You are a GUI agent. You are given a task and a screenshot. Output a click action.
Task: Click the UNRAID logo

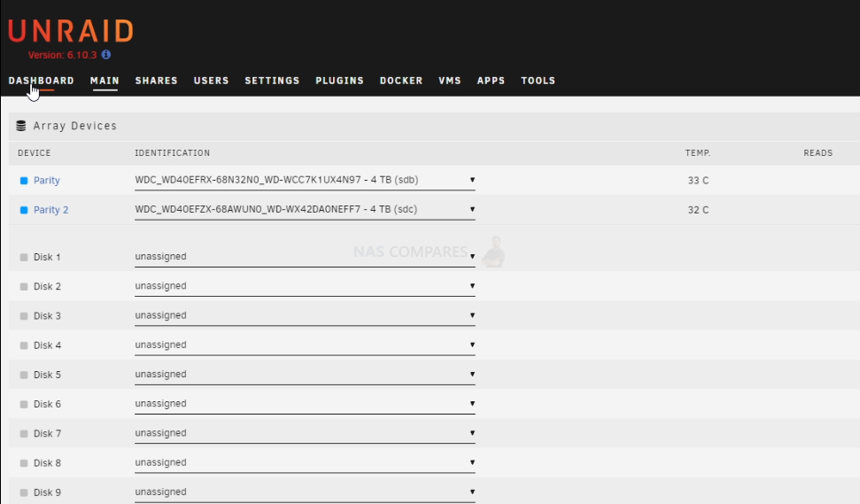tap(71, 31)
